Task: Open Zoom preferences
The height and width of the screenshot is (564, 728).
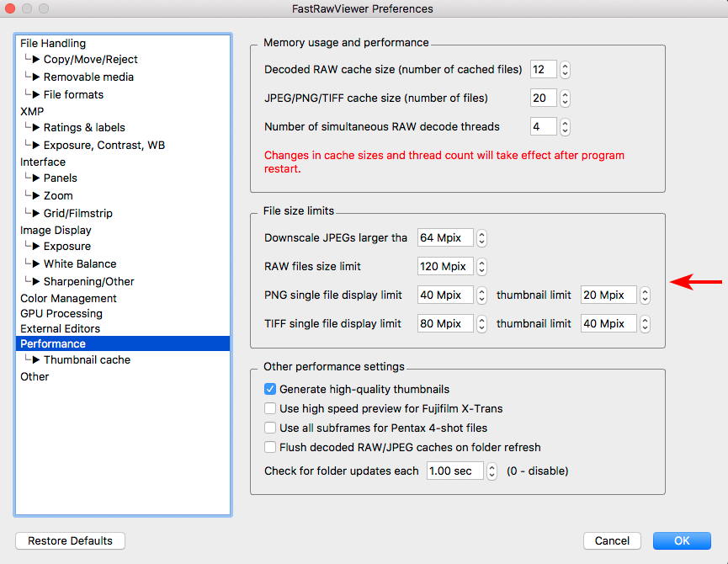Action: click(58, 196)
